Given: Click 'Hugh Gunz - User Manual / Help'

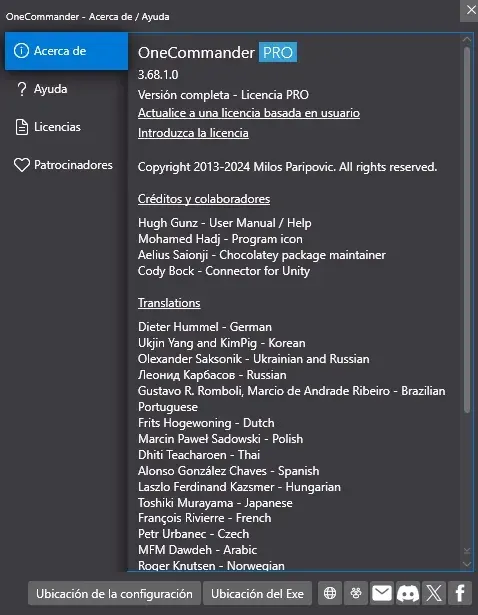Looking at the screenshot, I should point(225,223).
